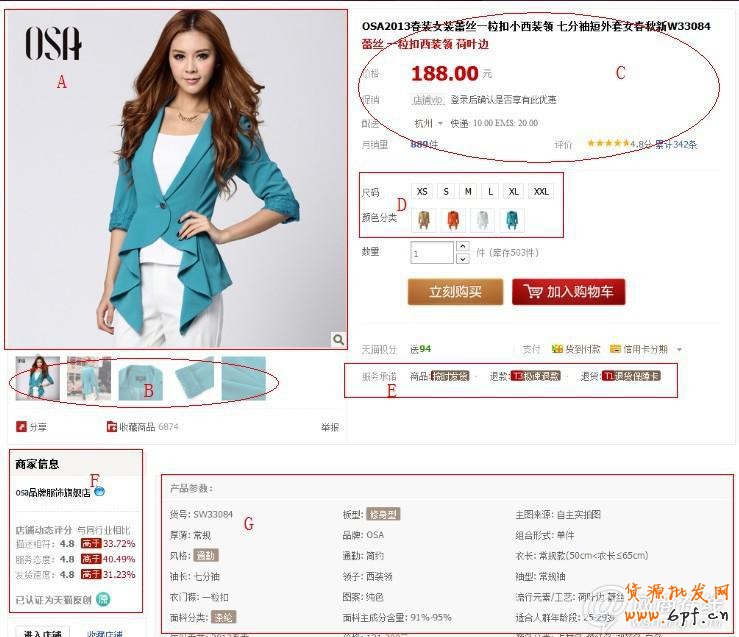Image resolution: width=739 pixels, height=637 pixels.
Task: Expand the payment options dropdown arrow
Action: pyautogui.click(x=679, y=350)
